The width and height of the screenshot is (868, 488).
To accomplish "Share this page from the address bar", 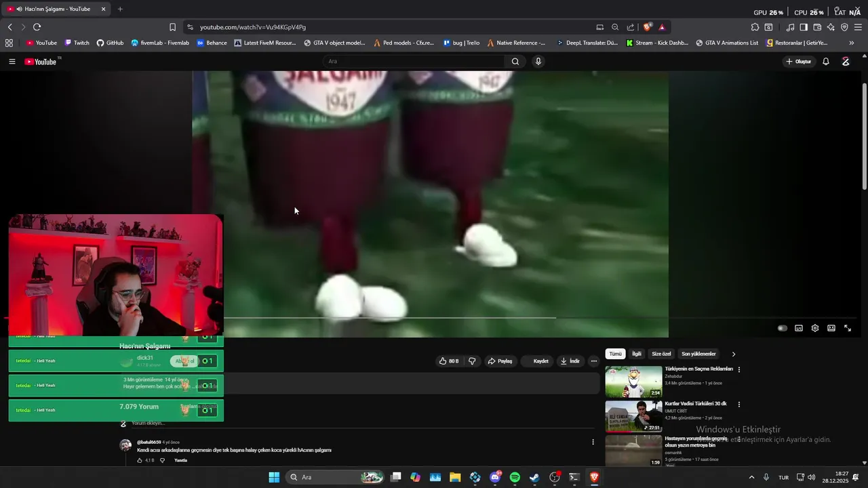I will click(x=631, y=27).
